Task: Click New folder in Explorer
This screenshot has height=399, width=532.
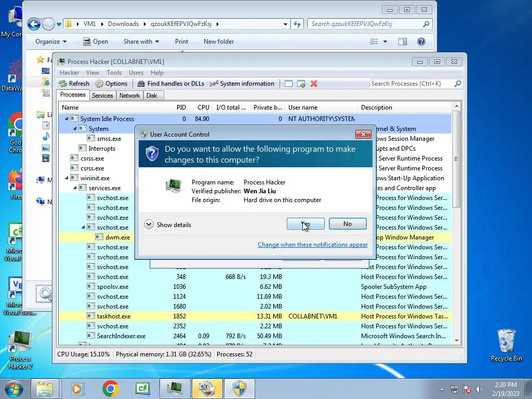Action: (x=219, y=42)
